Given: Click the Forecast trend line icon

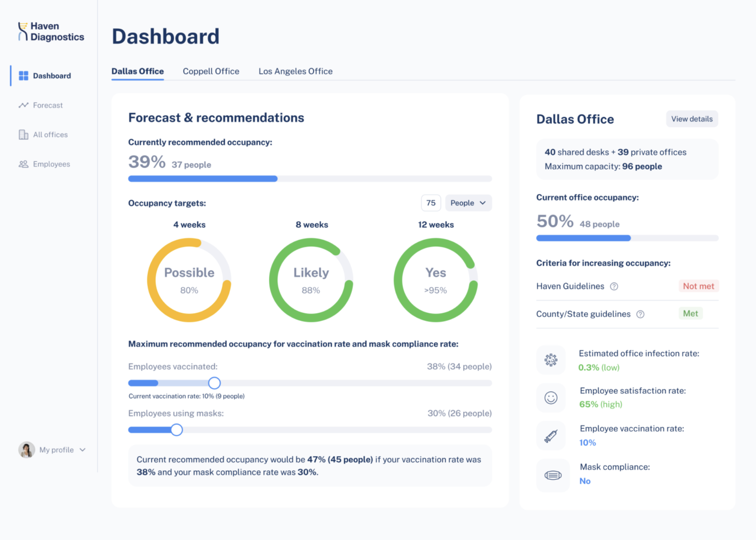Looking at the screenshot, I should pyautogui.click(x=23, y=105).
